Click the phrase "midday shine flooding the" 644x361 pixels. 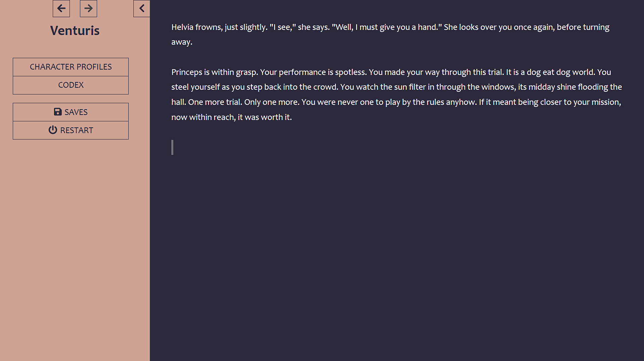click(x=575, y=87)
